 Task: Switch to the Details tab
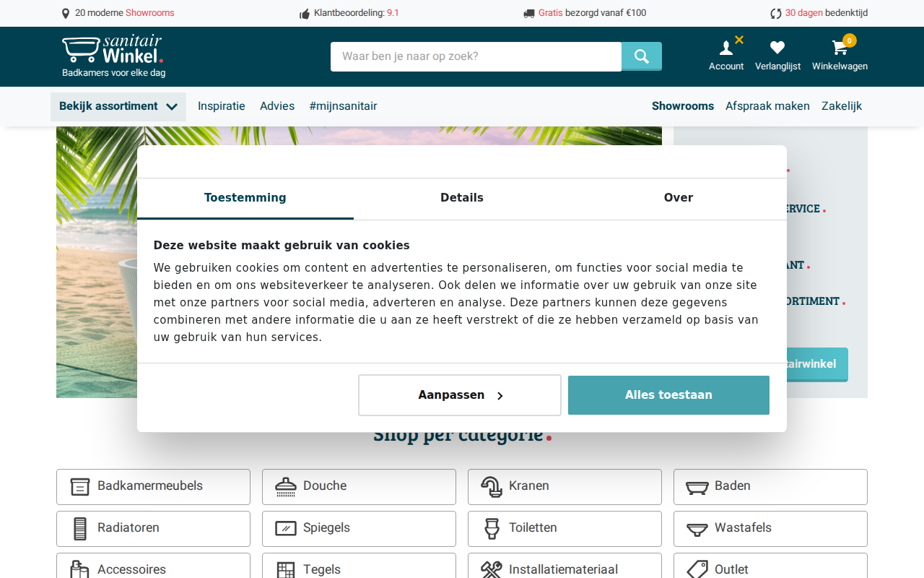pyautogui.click(x=462, y=198)
